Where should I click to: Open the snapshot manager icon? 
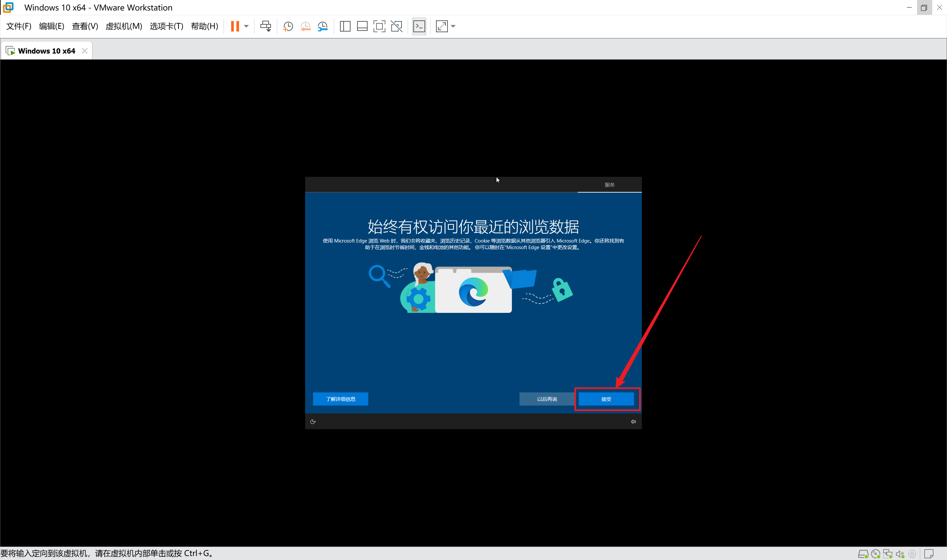323,26
